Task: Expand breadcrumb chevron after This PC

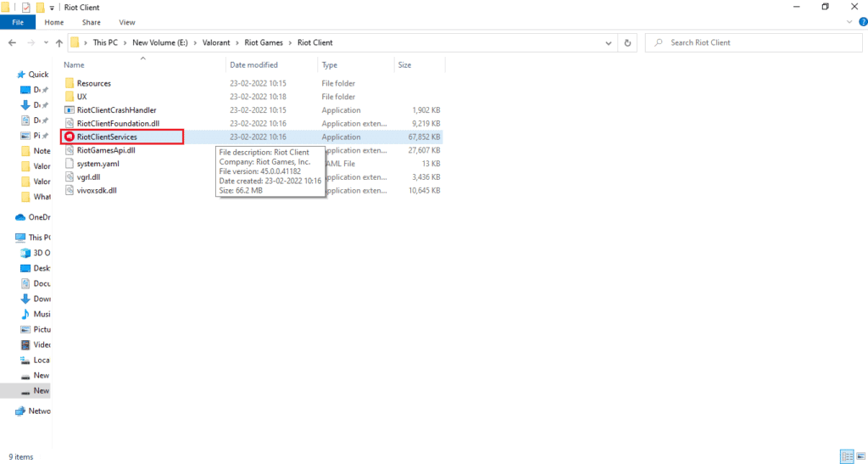Action: click(125, 42)
